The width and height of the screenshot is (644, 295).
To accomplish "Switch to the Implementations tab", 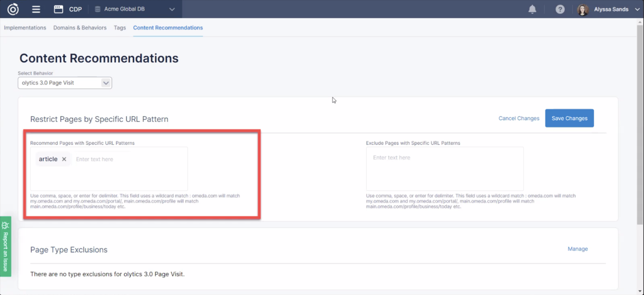I will point(25,28).
